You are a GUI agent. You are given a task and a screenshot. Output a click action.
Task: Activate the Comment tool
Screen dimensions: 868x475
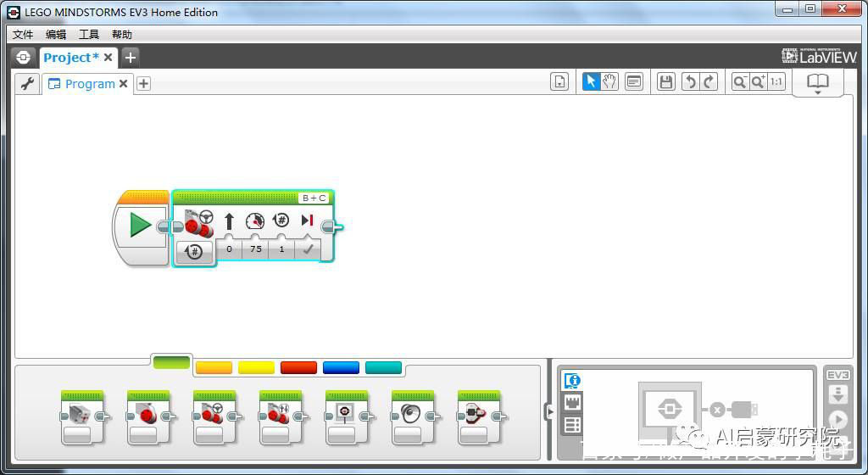(x=634, y=82)
